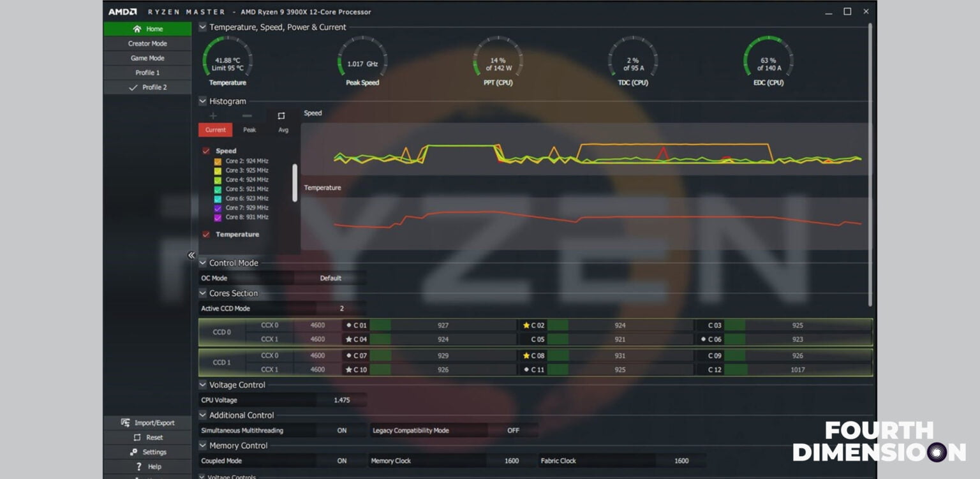
Task: Click the checkmark icon beside Profile 2
Action: tap(133, 88)
